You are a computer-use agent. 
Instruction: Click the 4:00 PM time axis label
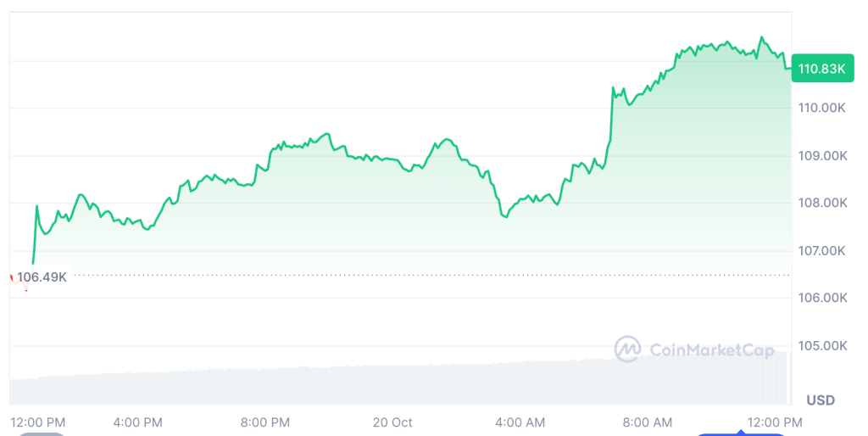137,422
